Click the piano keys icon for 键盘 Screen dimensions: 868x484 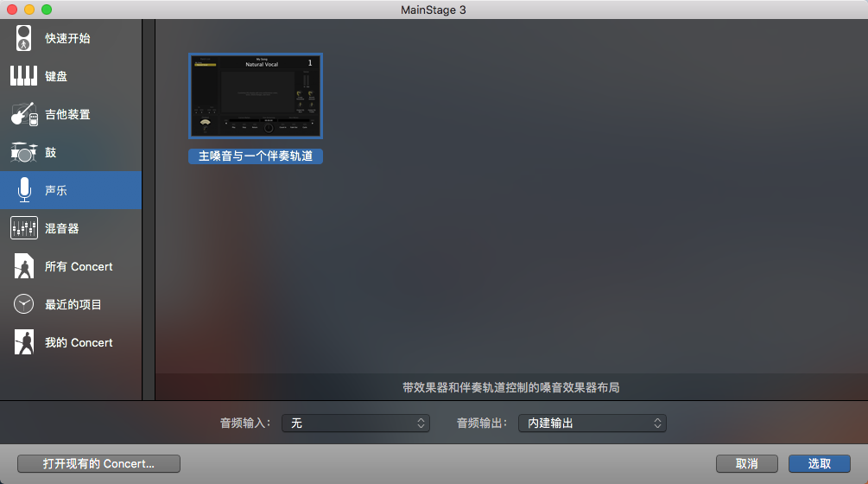pyautogui.click(x=24, y=76)
